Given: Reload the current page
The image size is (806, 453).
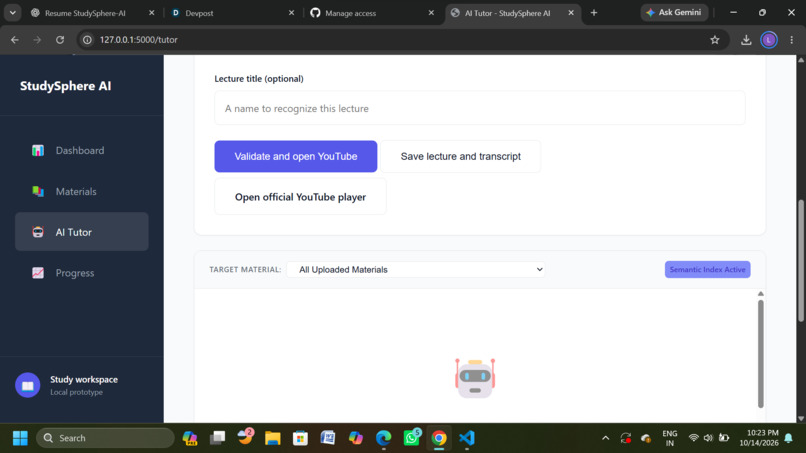Looking at the screenshot, I should click(x=60, y=40).
